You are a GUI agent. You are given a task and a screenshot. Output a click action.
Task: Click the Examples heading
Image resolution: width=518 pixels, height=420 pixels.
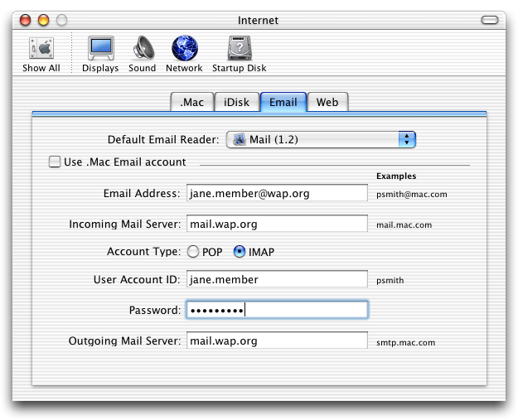pyautogui.click(x=396, y=176)
